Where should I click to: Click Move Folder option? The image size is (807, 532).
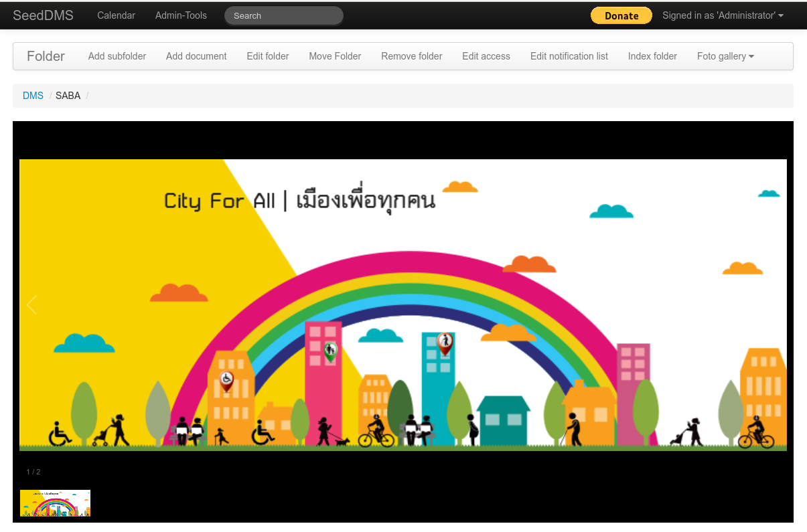pyautogui.click(x=335, y=56)
